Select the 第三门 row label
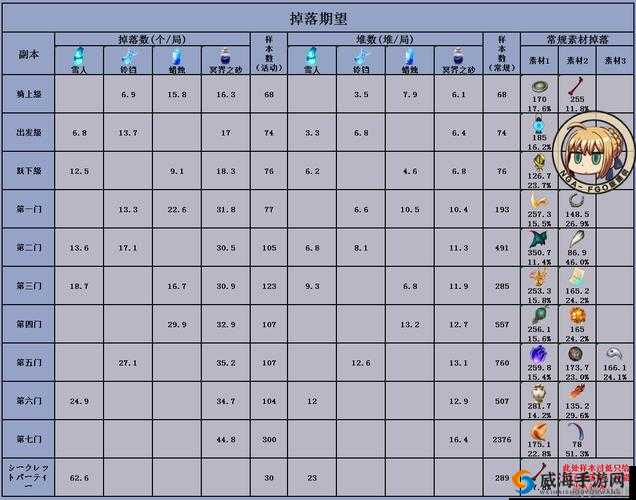 pos(29,286)
